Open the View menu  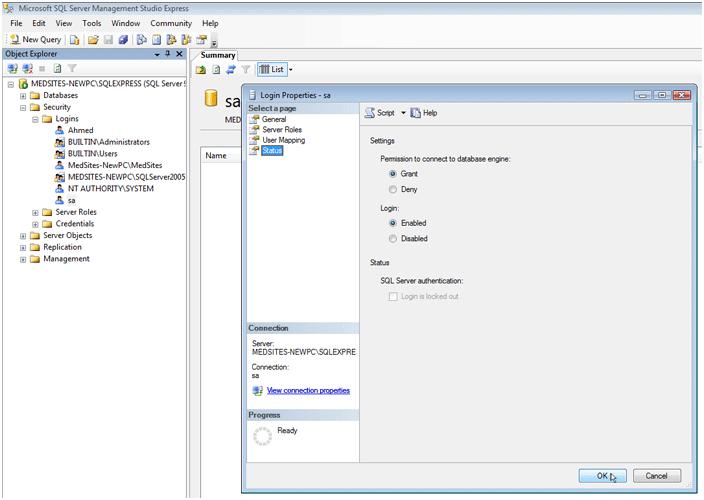coord(64,23)
